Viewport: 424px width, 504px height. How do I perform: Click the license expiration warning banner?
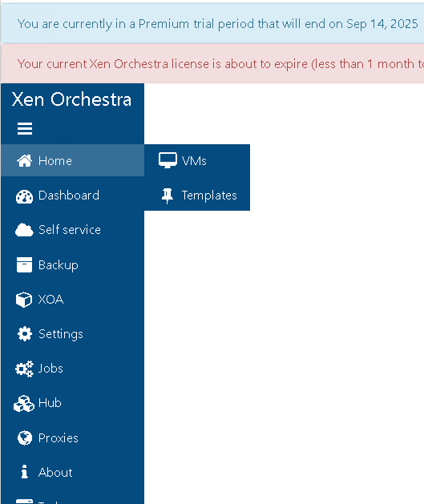[212, 63]
